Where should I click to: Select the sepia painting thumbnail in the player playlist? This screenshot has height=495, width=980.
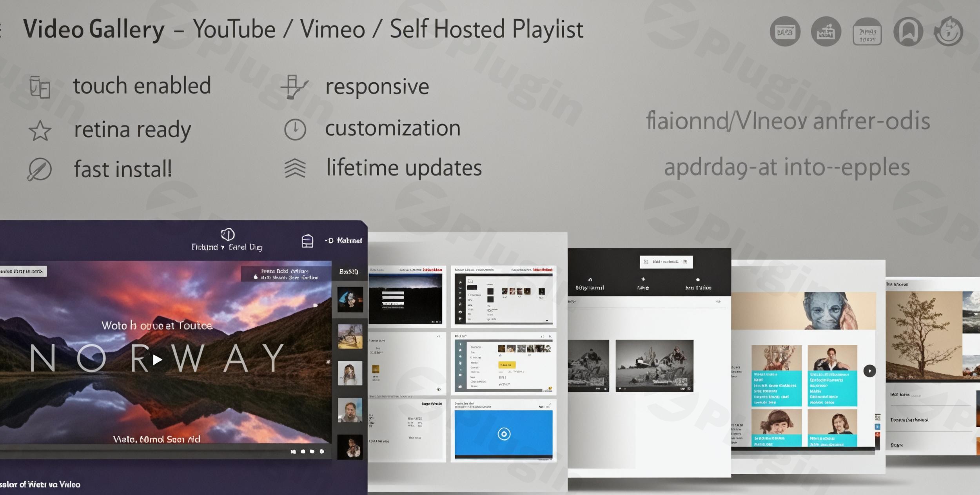coord(350,336)
